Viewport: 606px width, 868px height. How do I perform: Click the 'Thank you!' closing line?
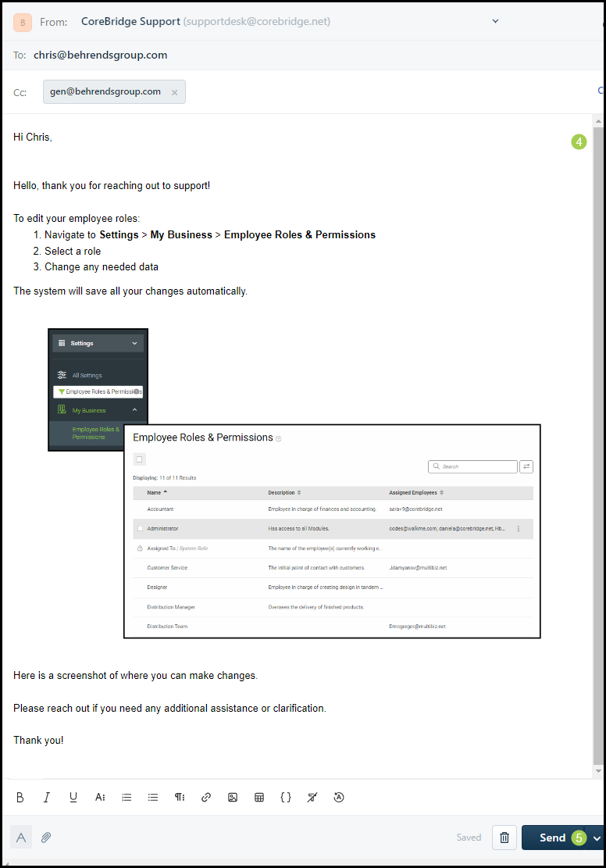(x=38, y=740)
